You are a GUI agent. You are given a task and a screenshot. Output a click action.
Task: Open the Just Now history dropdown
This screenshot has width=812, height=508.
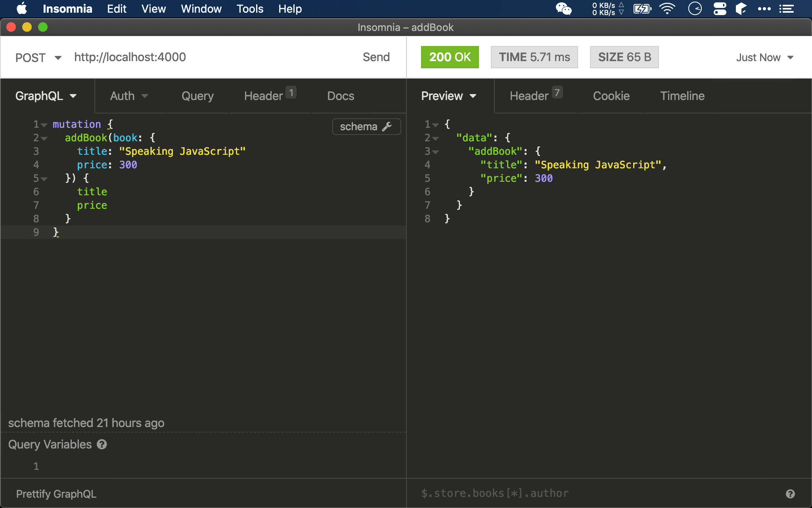coord(765,58)
